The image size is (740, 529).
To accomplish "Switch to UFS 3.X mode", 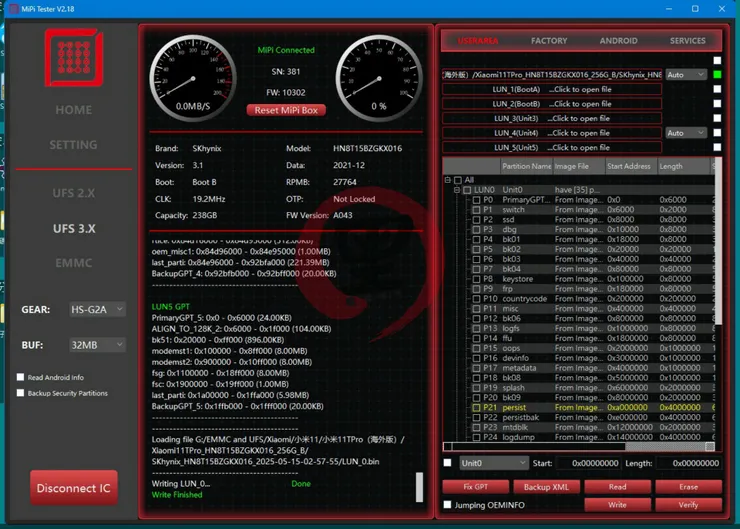I will [x=74, y=228].
